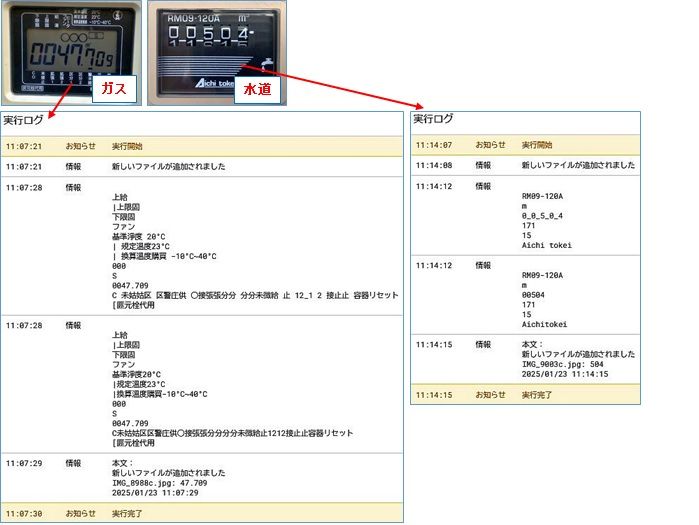Click the 0047.709 digits on gas meter display
The height and width of the screenshot is (525, 699).
tap(72, 53)
